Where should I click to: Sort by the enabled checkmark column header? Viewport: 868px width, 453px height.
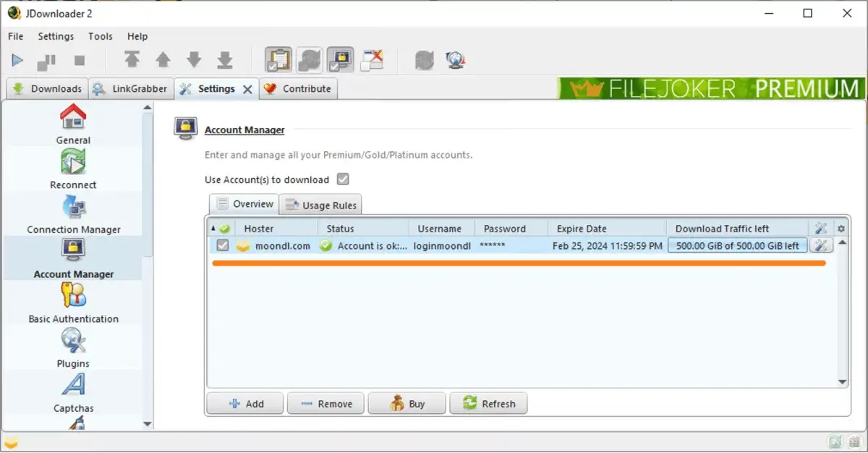(221, 228)
